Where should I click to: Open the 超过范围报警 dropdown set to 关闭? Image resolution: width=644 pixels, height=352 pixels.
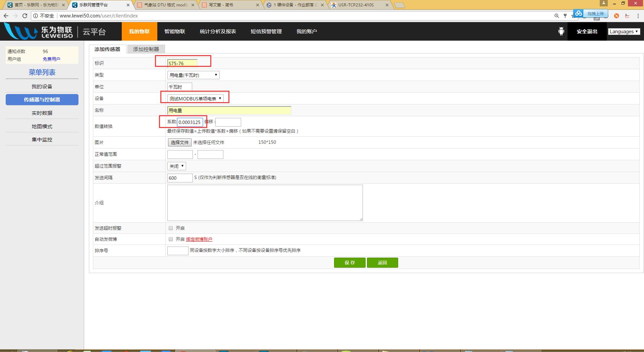pyautogui.click(x=176, y=166)
